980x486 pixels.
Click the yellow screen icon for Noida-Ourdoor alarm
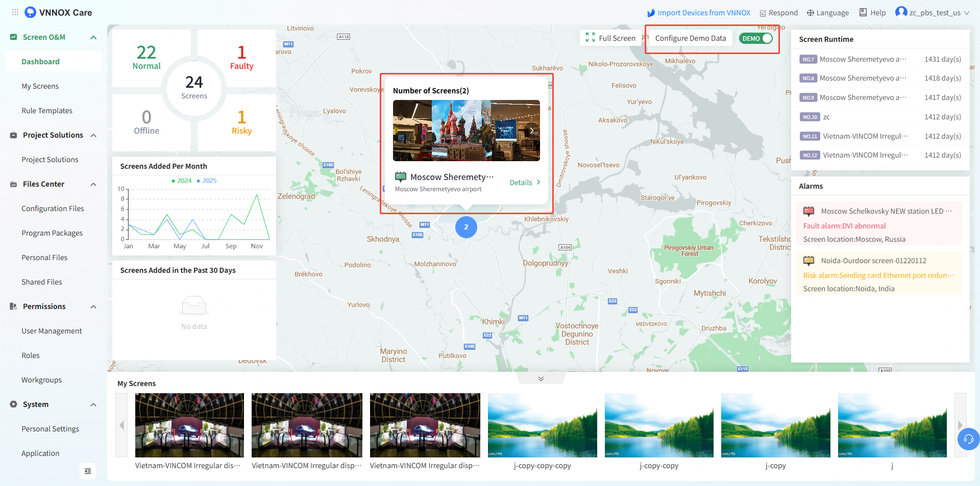(x=809, y=261)
